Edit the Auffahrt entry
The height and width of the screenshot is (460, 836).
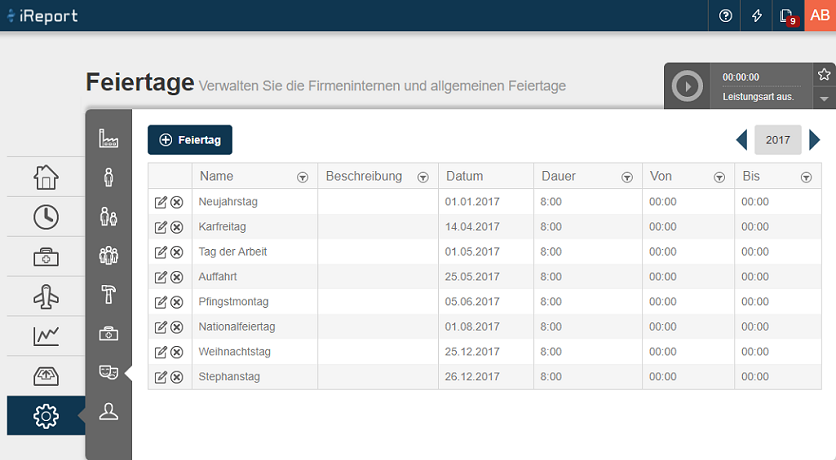160,277
